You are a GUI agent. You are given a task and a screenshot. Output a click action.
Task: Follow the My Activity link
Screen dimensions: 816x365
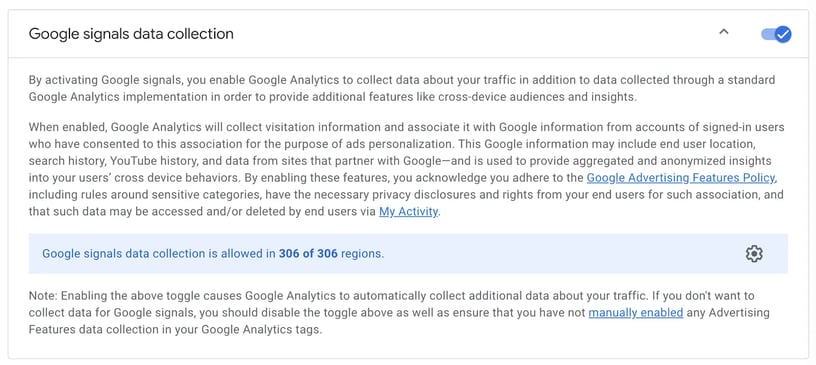click(408, 212)
